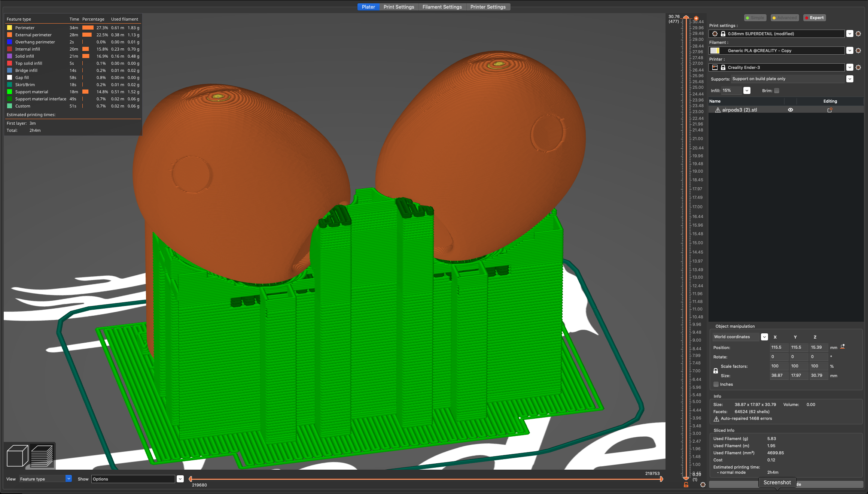The width and height of the screenshot is (868, 494).
Task: Click the Name column header
Action: (x=746, y=101)
